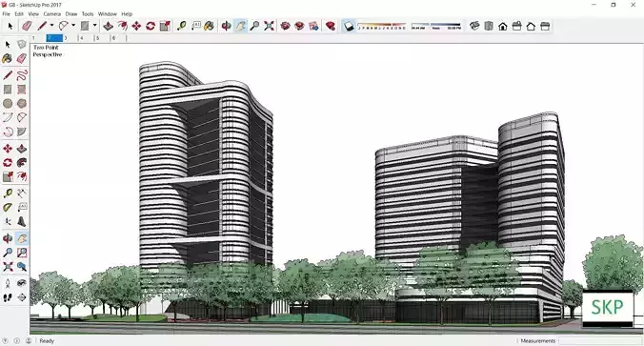The width and height of the screenshot is (644, 346).
Task: Open the Edit menu
Action: (x=19, y=14)
